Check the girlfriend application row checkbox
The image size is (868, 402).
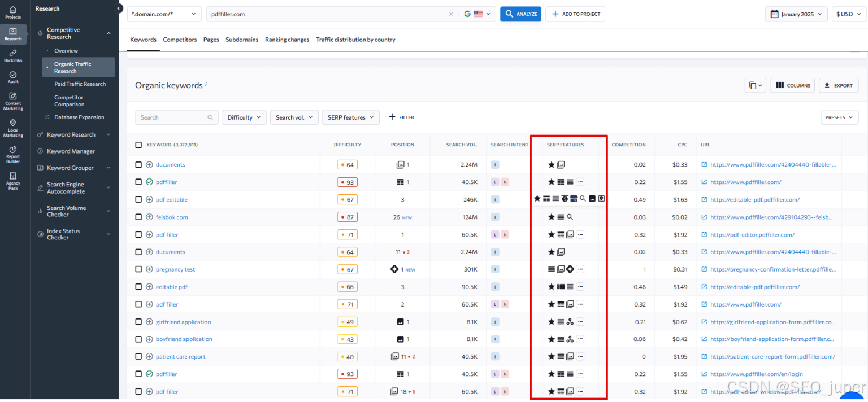pos(138,322)
